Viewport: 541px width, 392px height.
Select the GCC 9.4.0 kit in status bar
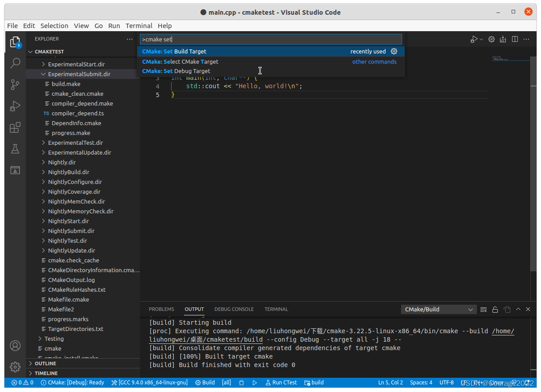149,383
